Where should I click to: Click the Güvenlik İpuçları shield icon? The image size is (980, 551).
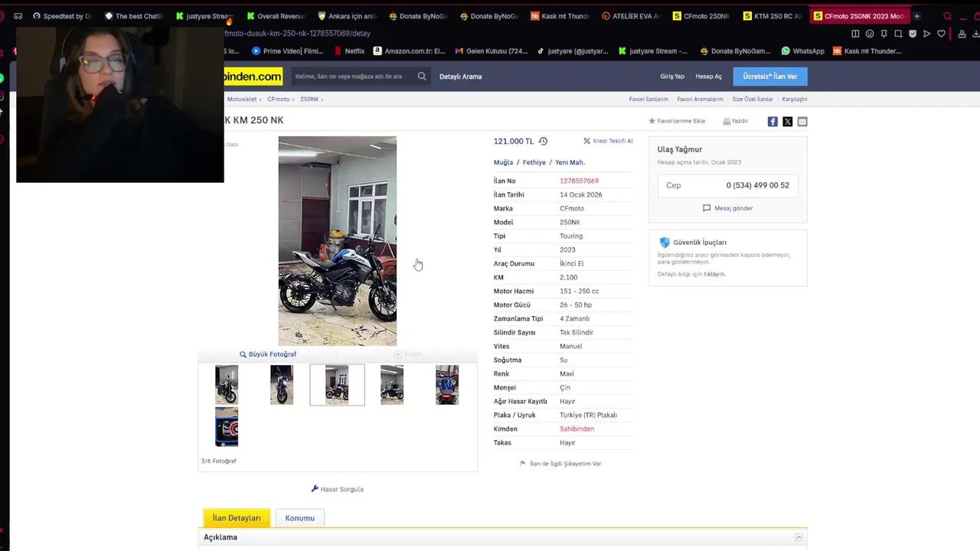pos(665,242)
